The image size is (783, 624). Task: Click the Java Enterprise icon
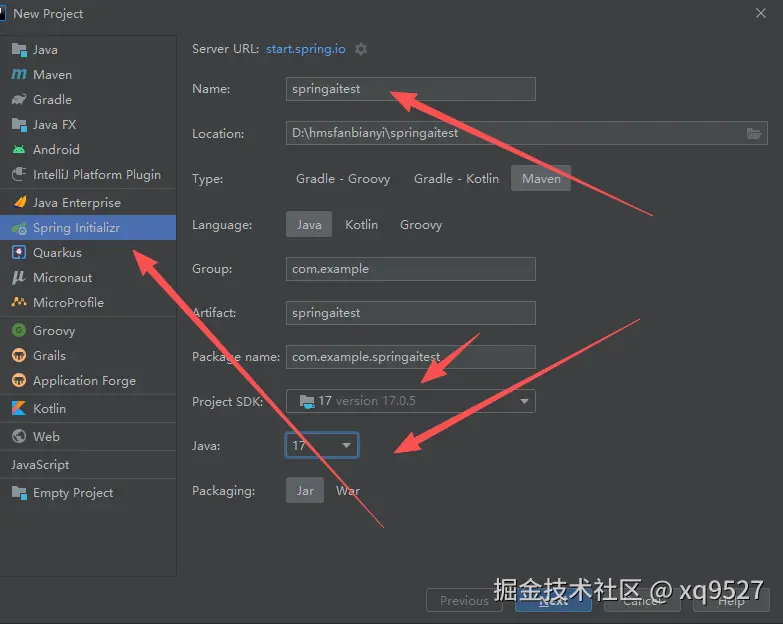click(x=20, y=202)
